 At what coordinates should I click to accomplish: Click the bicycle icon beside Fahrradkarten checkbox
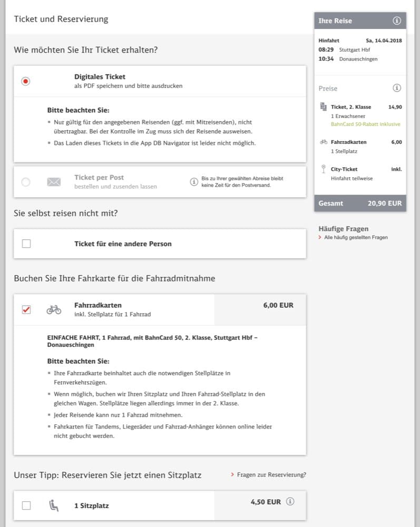coord(54,309)
